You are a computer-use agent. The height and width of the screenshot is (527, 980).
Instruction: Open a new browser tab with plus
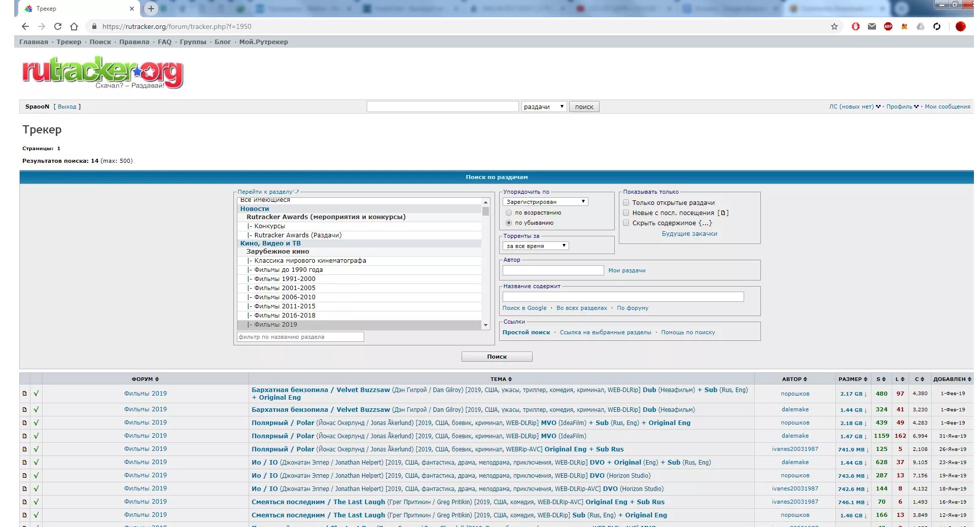click(x=151, y=9)
